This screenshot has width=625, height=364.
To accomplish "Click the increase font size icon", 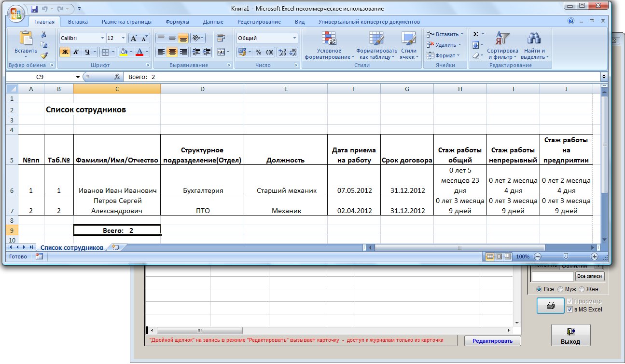I will (x=134, y=38).
